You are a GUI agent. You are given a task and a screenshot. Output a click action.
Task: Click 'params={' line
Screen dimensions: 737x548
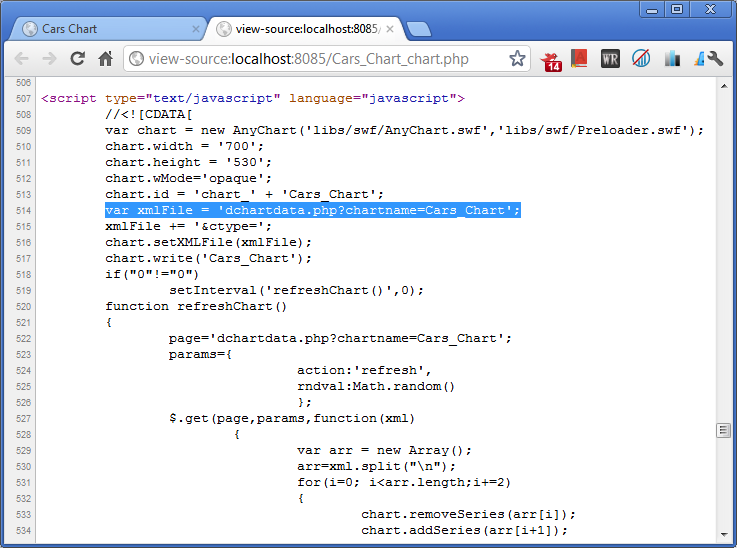coord(200,354)
